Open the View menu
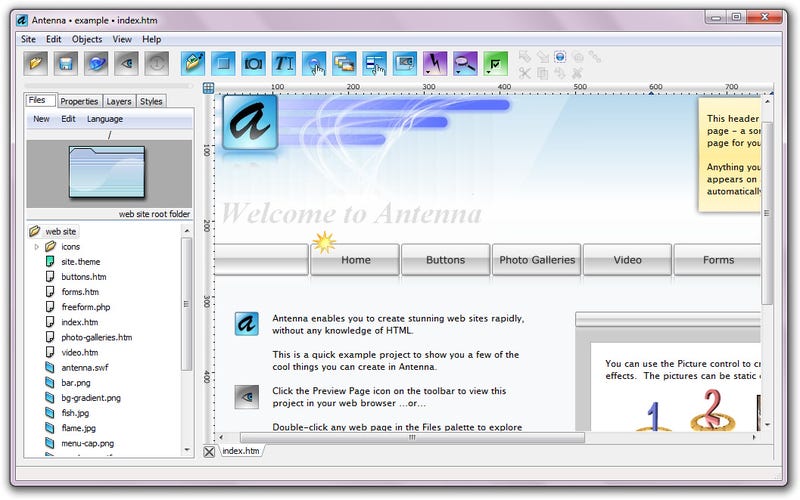Image resolution: width=800 pixels, height=500 pixels. tap(122, 39)
